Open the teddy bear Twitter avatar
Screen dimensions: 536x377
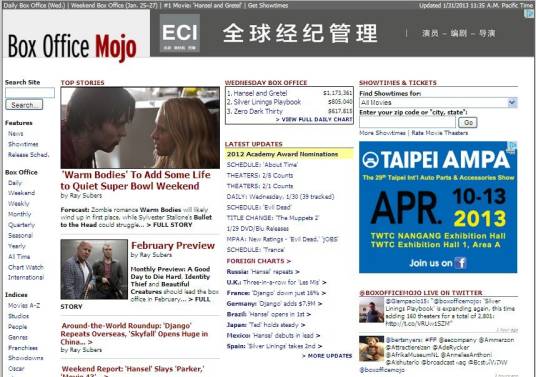(x=371, y=349)
